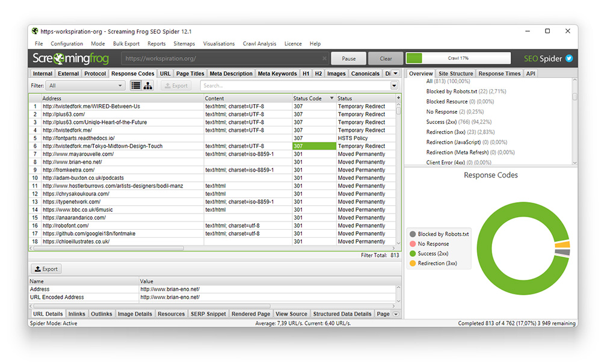This screenshot has width=616, height=364.
Task: Open the Canonicals tab
Action: click(365, 73)
